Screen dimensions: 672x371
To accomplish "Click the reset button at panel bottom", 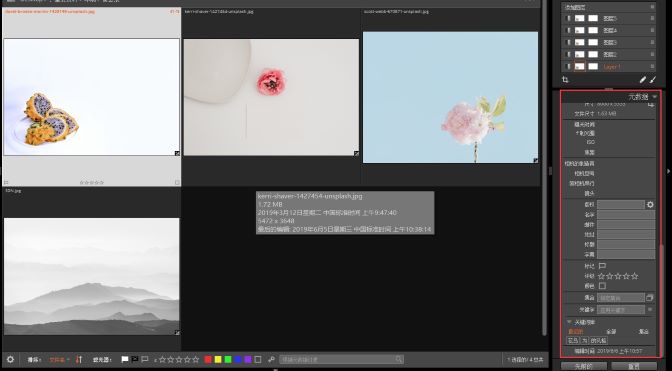I will [x=634, y=367].
